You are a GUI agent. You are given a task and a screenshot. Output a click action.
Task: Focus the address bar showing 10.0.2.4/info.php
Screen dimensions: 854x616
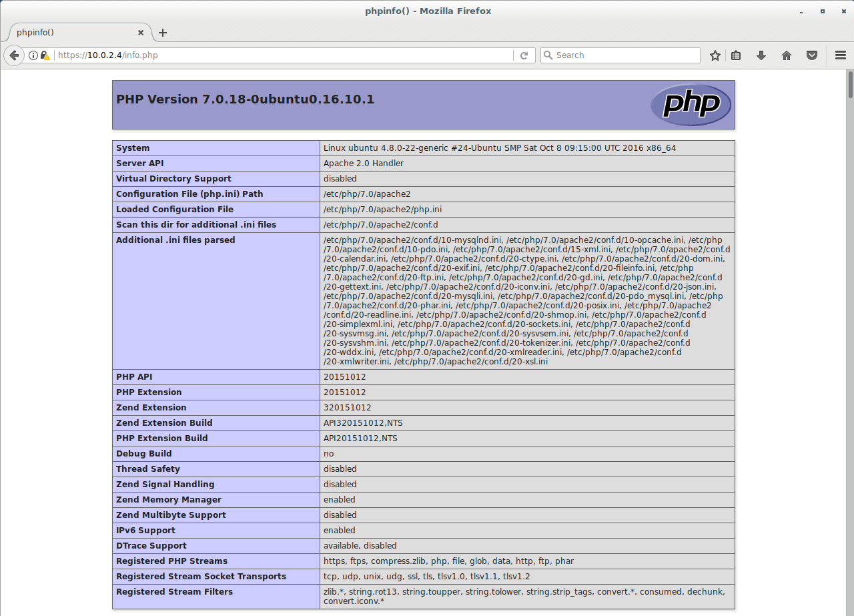pos(280,55)
